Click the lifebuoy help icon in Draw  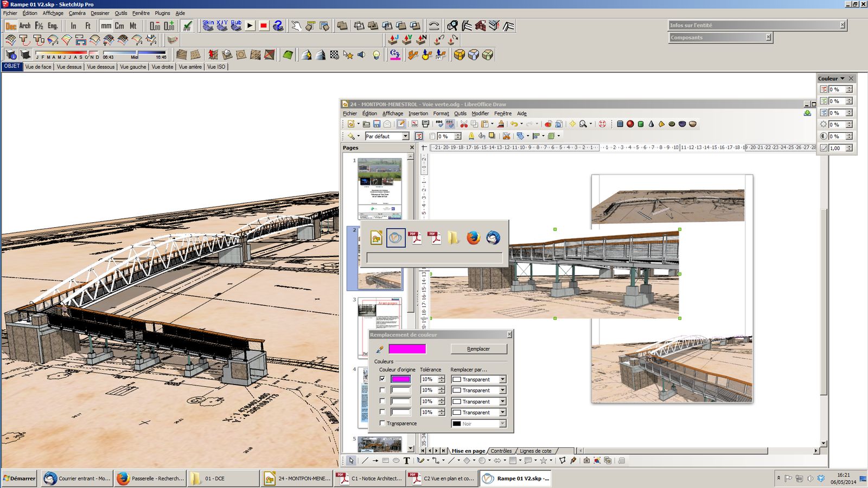602,124
